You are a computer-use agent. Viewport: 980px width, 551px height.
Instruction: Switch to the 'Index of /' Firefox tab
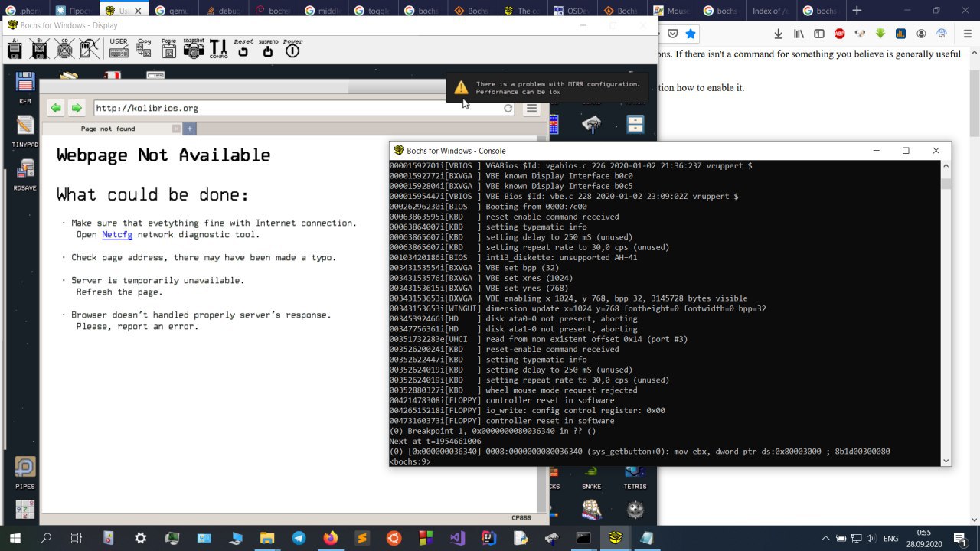(772, 11)
